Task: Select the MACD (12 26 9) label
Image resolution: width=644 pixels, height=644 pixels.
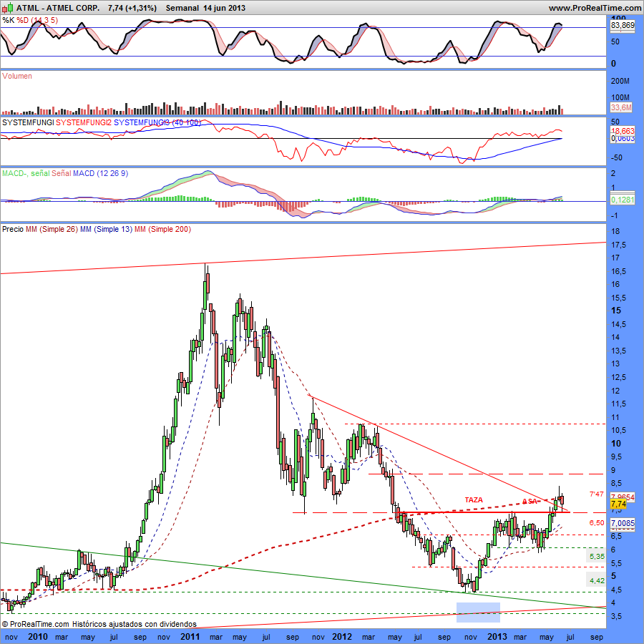Action: pyautogui.click(x=101, y=173)
